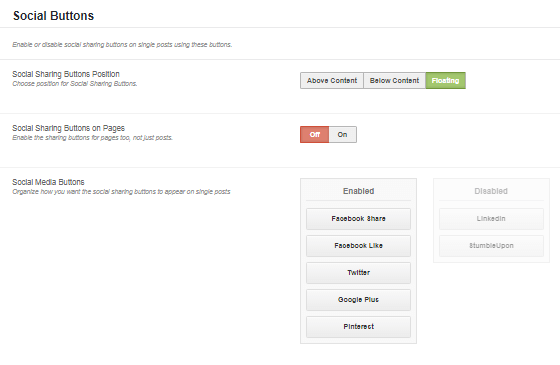
Task: Click the 'Organize how you want' description text
Action: pos(121,192)
